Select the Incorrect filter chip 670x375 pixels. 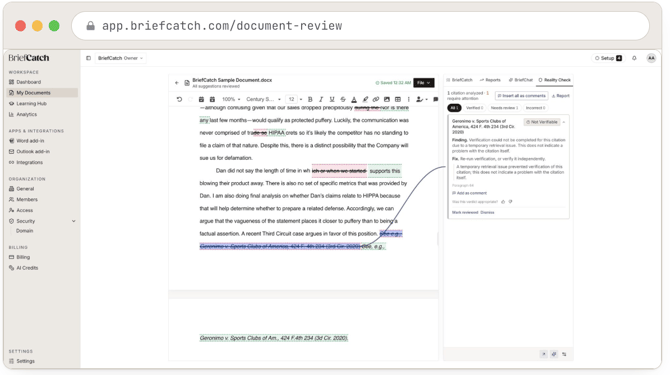point(535,108)
